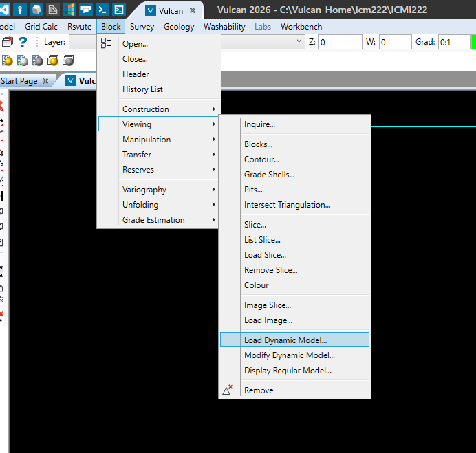Viewport: 476px width, 453px height.
Task: Choose Blocks... in the Viewing submenu
Action: click(x=294, y=144)
